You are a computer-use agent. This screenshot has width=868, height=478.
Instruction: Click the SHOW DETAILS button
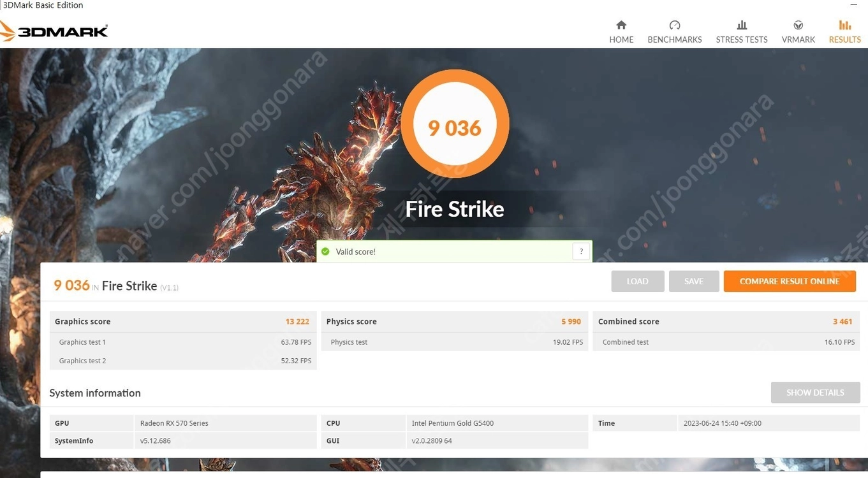[x=815, y=393]
